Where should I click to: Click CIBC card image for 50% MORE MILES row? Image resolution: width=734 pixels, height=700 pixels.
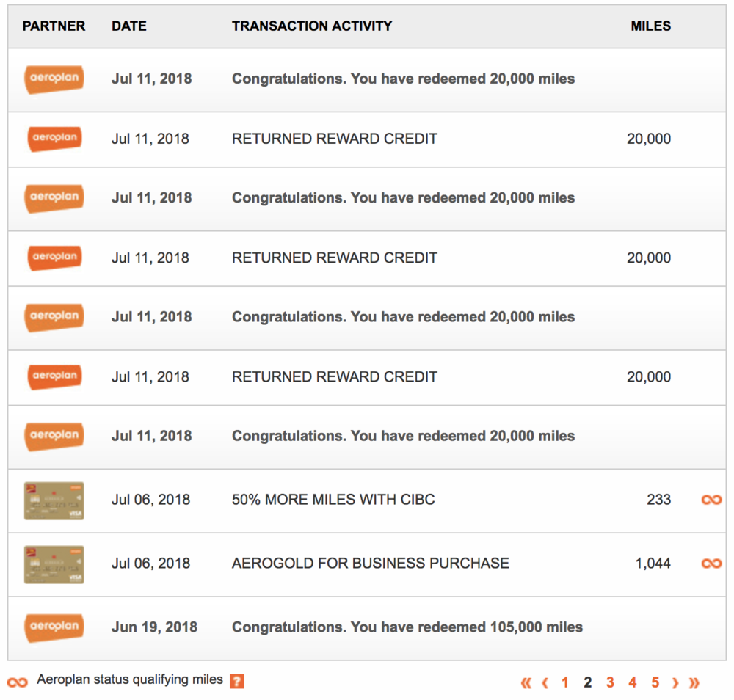(54, 500)
